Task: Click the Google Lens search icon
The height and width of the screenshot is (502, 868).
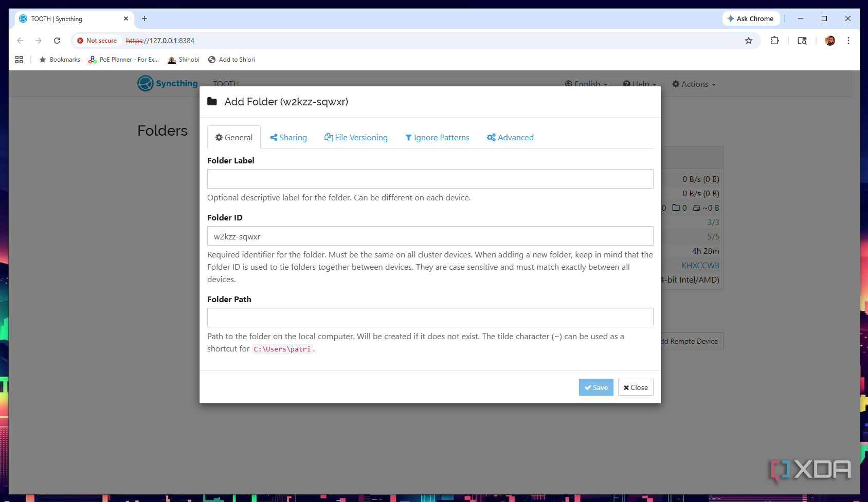Action: tap(802, 41)
